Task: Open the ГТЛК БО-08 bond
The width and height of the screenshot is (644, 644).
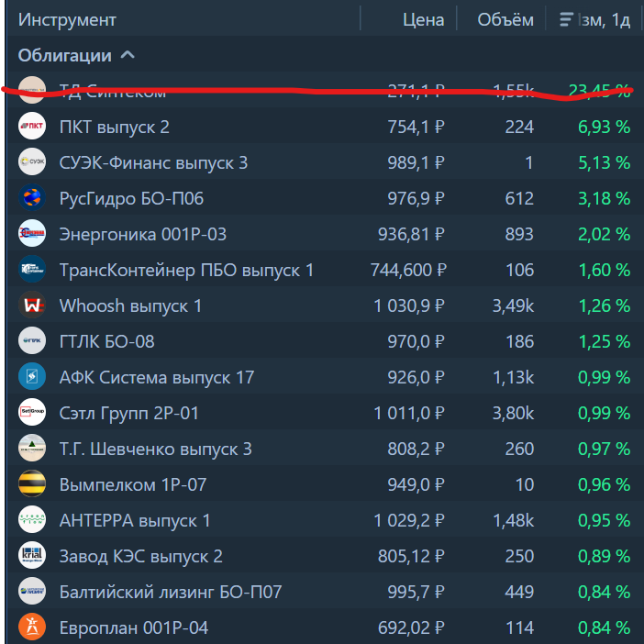Action: pyautogui.click(x=106, y=341)
